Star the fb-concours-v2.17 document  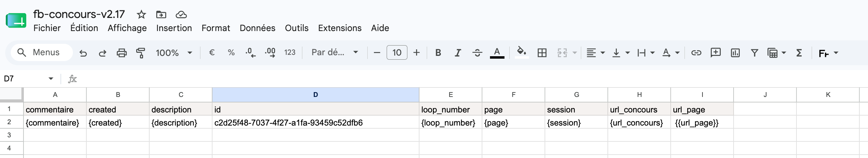tap(141, 14)
